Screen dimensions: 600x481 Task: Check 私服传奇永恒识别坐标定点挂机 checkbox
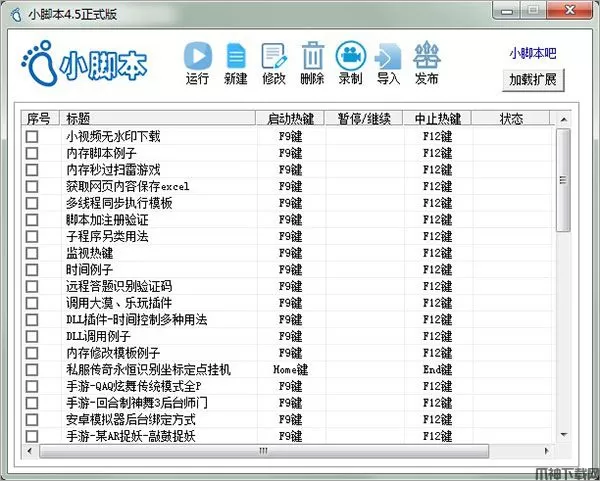pos(32,370)
